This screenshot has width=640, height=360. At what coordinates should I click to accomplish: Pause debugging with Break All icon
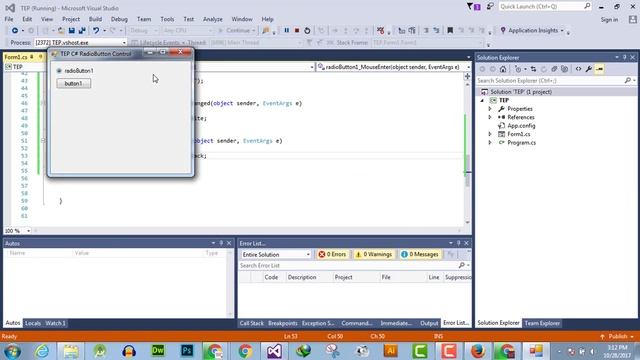[287, 30]
